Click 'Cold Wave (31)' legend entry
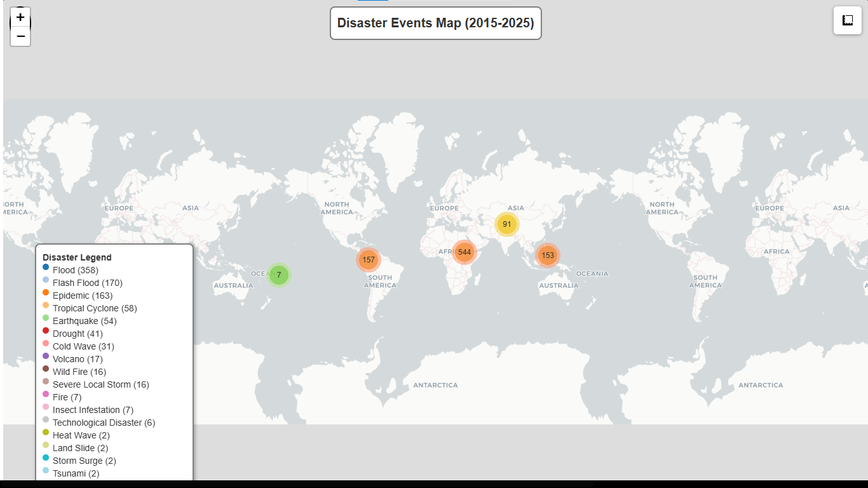868x488 pixels. coord(83,346)
